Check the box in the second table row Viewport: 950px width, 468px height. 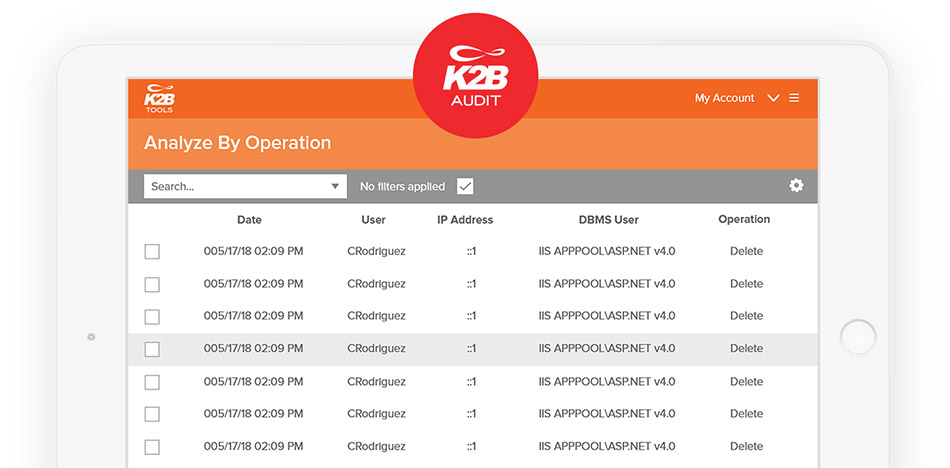pyautogui.click(x=152, y=284)
